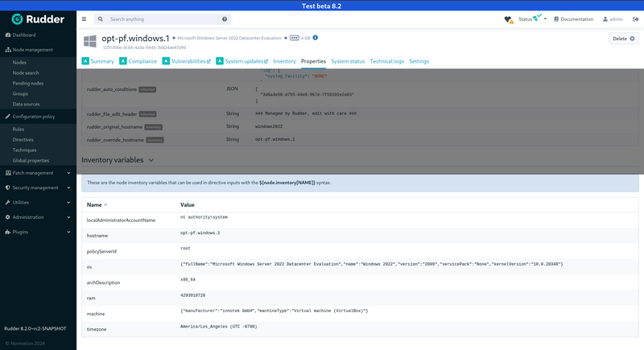Click the logout icon in the top bar

(635, 19)
